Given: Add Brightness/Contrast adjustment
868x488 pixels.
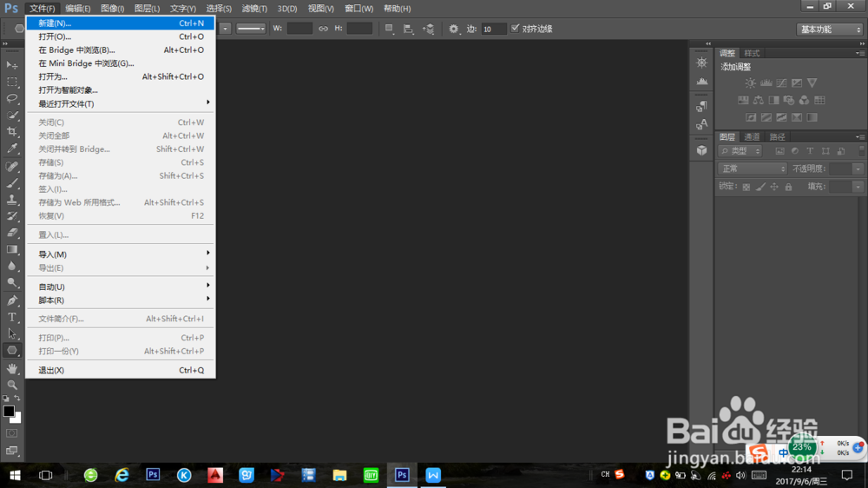Looking at the screenshot, I should click(750, 83).
